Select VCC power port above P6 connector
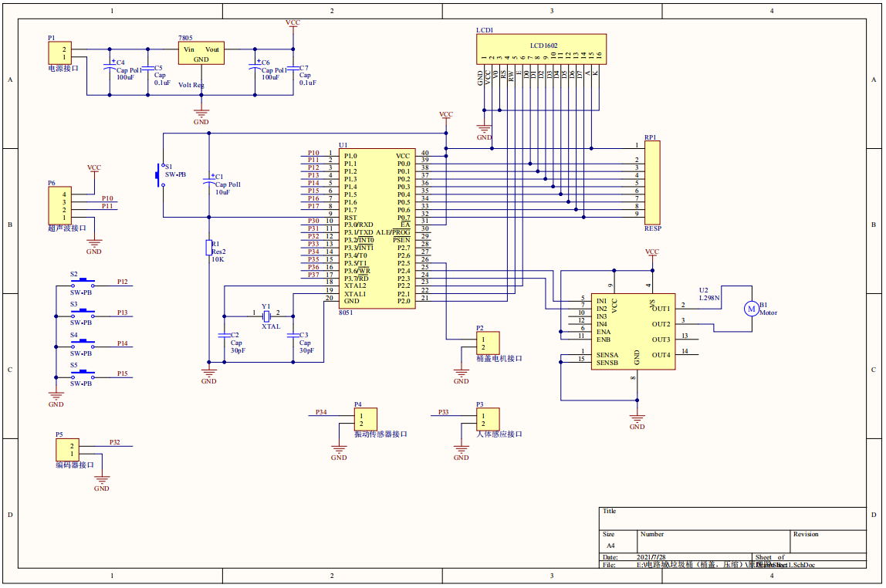Screen dimensions: 886x588 [x=94, y=170]
